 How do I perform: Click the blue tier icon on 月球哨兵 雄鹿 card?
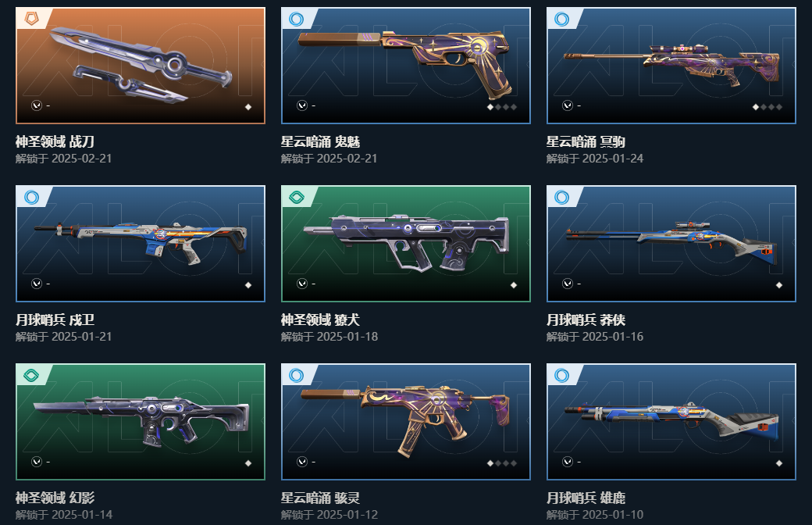[562, 376]
